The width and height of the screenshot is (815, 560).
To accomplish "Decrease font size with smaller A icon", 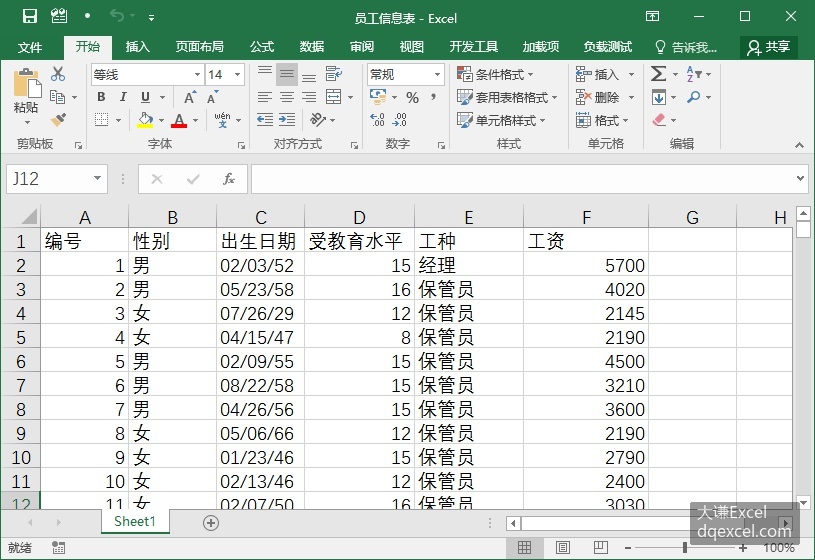I will (212, 97).
